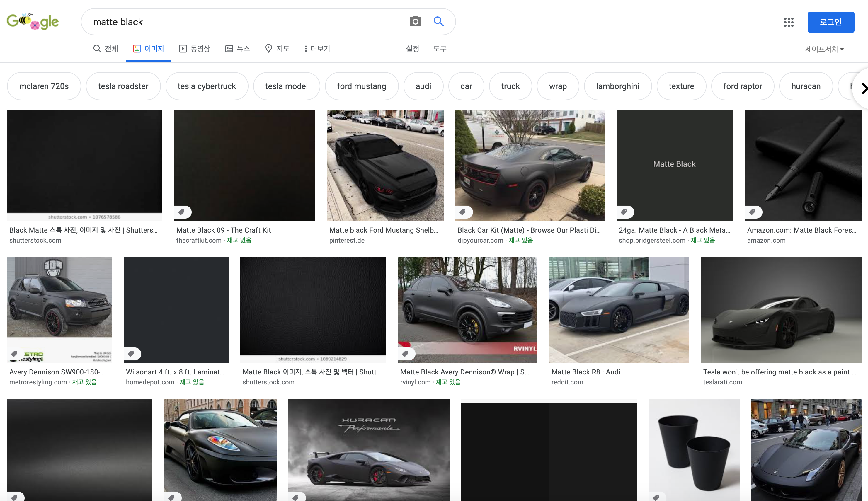Open the Google apps grid icon

(789, 22)
